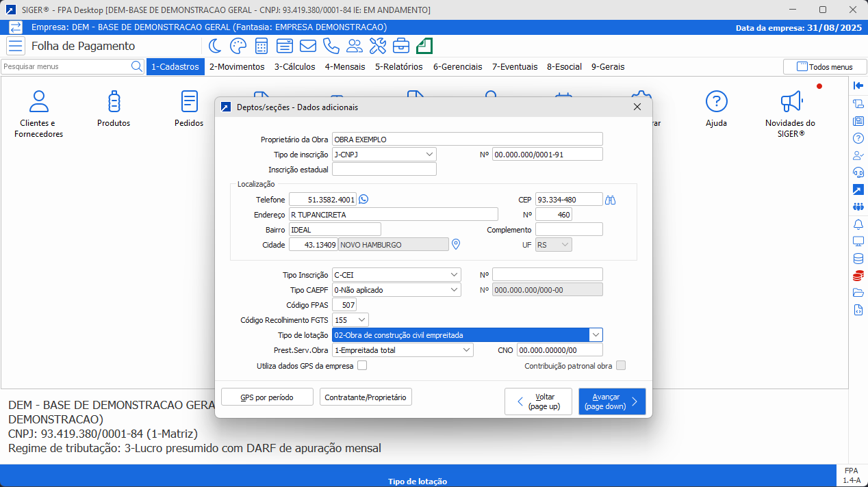Click map pin icon beside Cidade
The height and width of the screenshot is (487, 868).
pyautogui.click(x=457, y=244)
